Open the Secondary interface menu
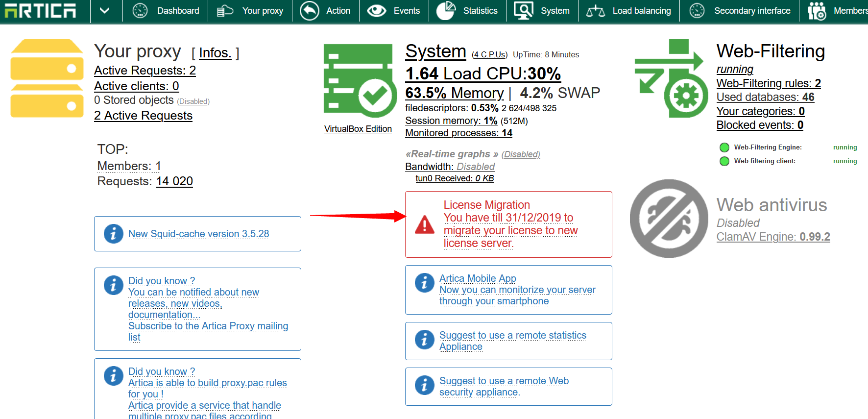Screen dimensions: 868x419 [x=752, y=11]
